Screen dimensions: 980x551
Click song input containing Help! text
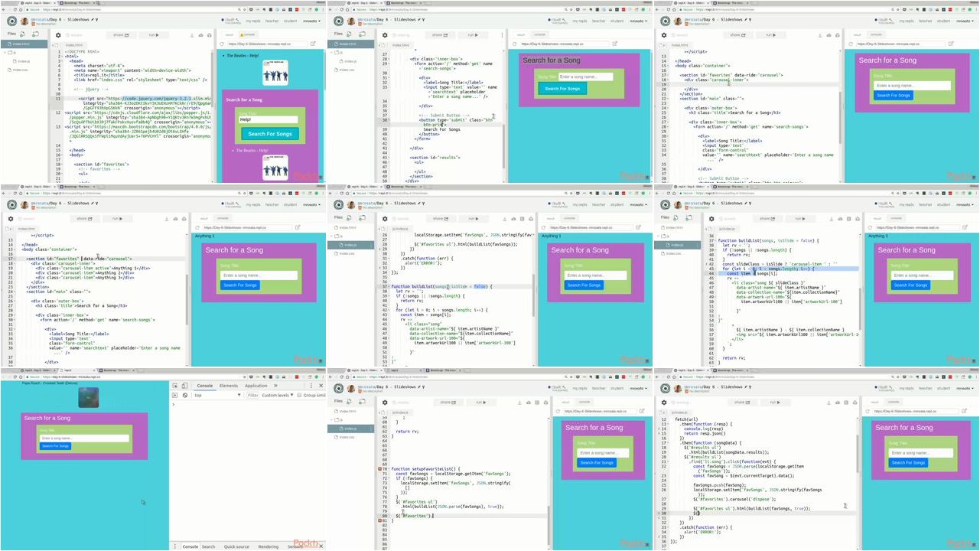pyautogui.click(x=269, y=119)
